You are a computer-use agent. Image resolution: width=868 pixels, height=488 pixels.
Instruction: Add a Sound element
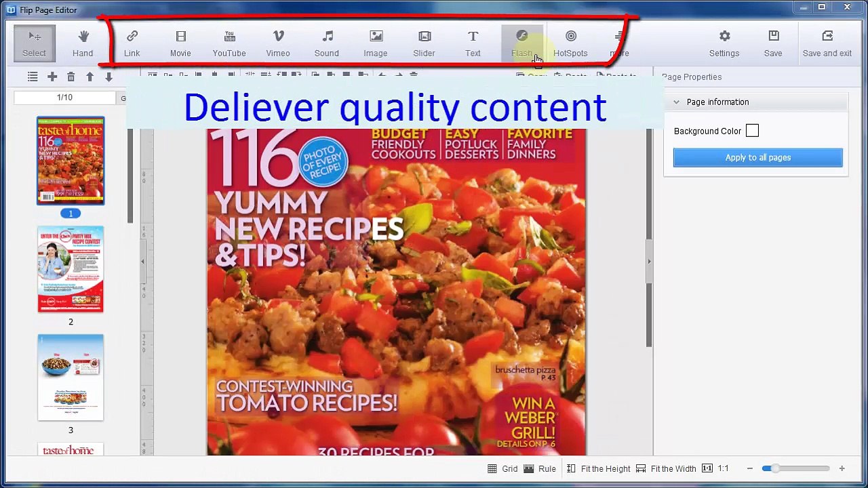click(x=327, y=43)
